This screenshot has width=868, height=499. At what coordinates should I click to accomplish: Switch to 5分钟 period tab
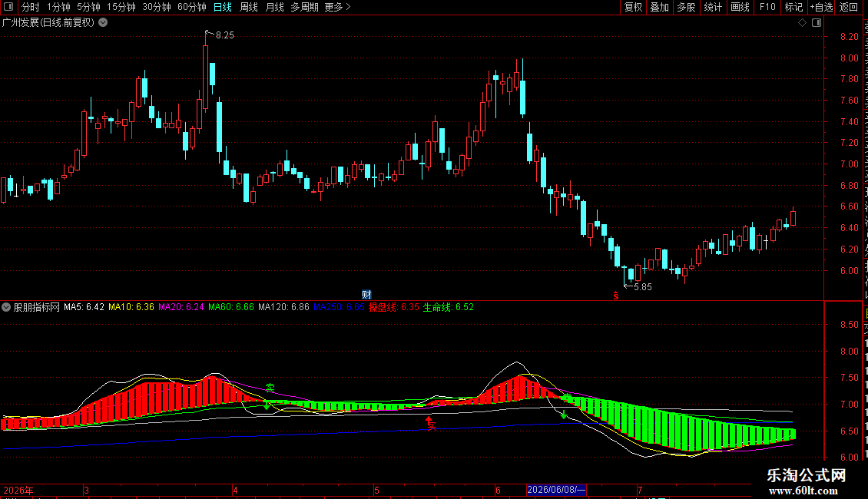tap(88, 7)
